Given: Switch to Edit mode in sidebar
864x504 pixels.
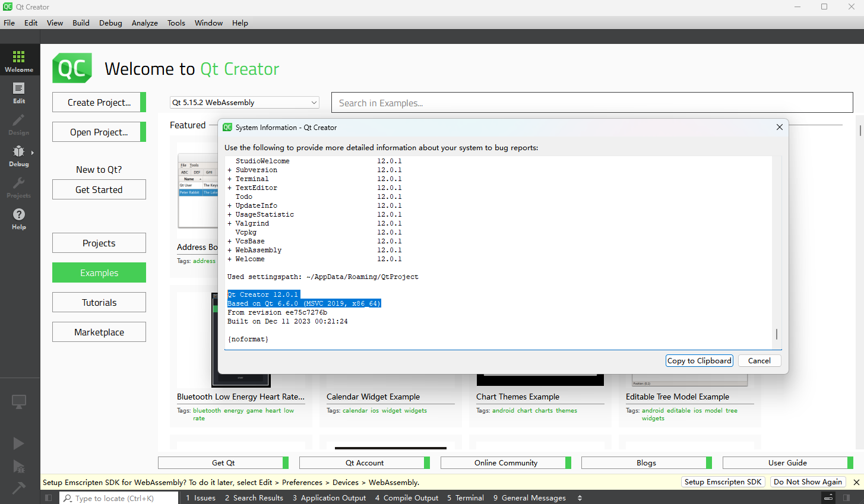Looking at the screenshot, I should coord(19,93).
